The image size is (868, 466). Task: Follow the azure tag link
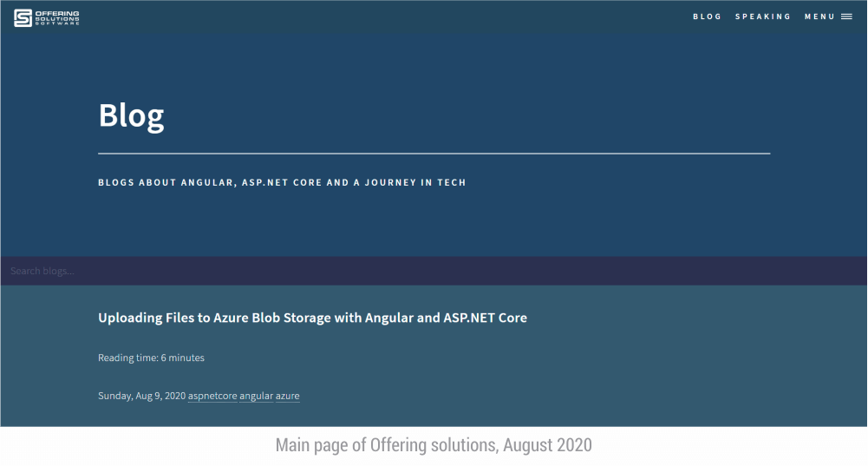(x=287, y=396)
